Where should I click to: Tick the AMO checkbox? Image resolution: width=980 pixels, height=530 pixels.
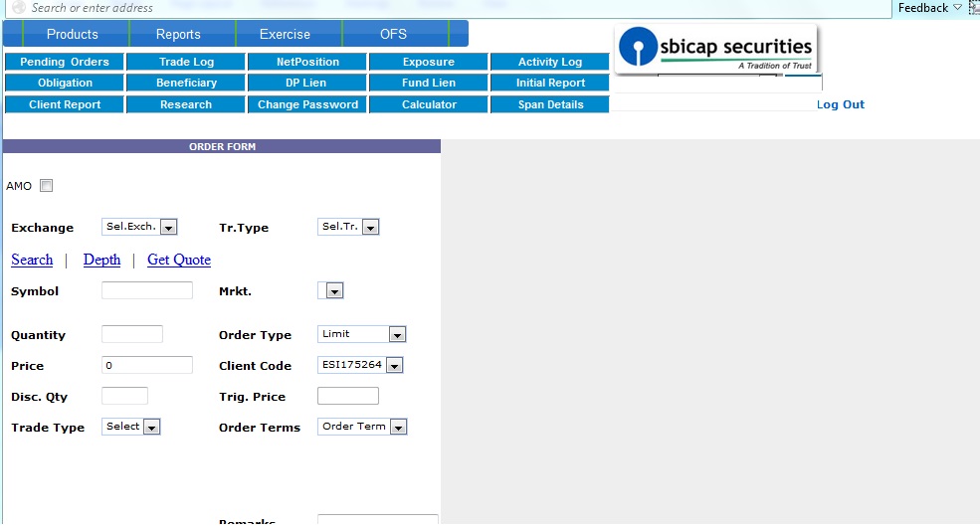(46, 186)
